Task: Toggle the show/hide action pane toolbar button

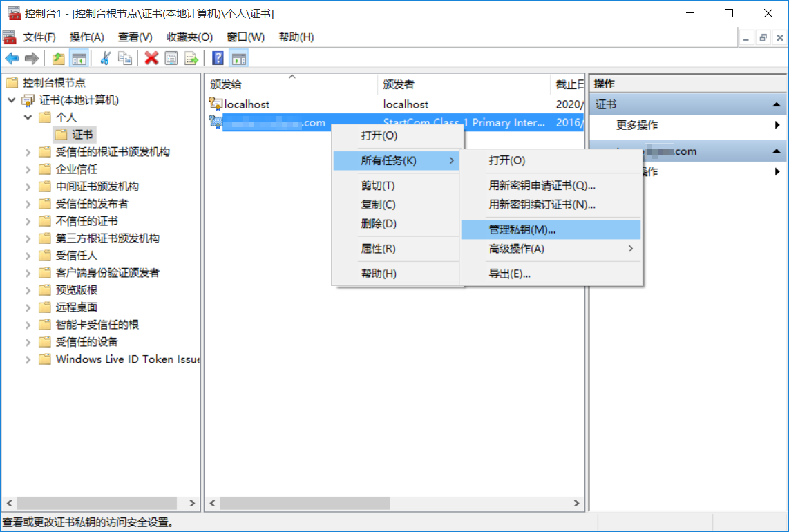Action: coord(238,58)
